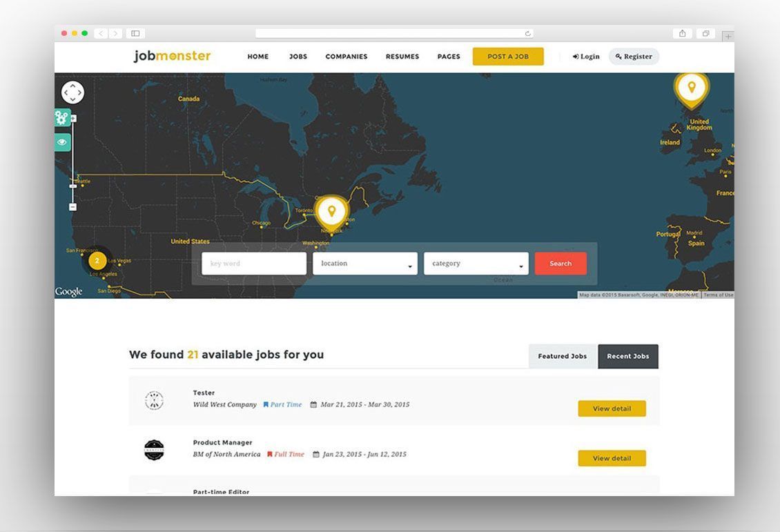The width and height of the screenshot is (780, 532).
Task: Show all tabs overview icon
Action: (x=706, y=33)
